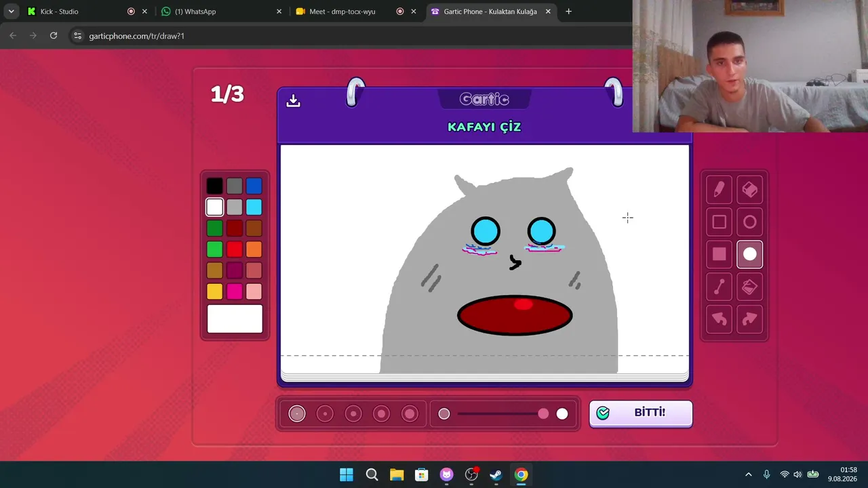Pick the dark blue color swatch
Screen dimensions: 868x488
click(254, 186)
